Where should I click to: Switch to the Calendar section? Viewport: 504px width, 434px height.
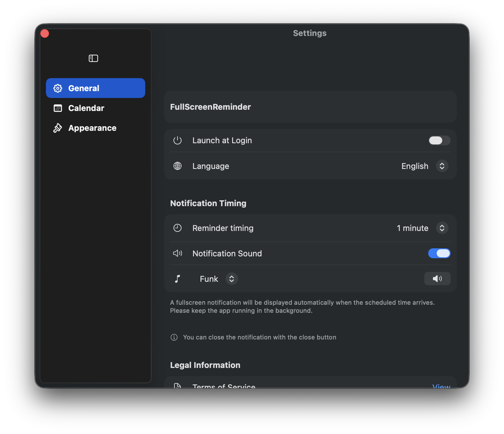(x=86, y=108)
